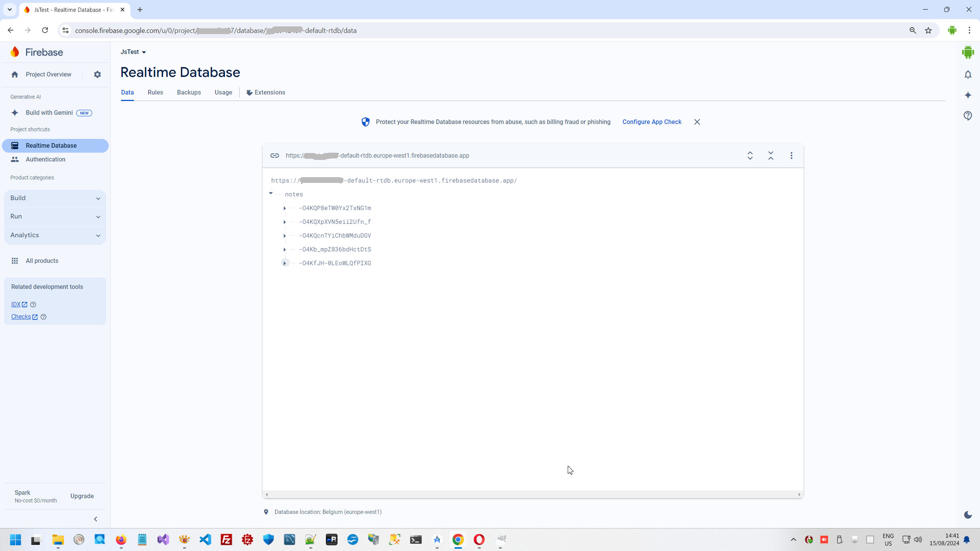Viewport: 980px width, 551px height.
Task: Switch to the Rules tab
Action: tap(155, 93)
